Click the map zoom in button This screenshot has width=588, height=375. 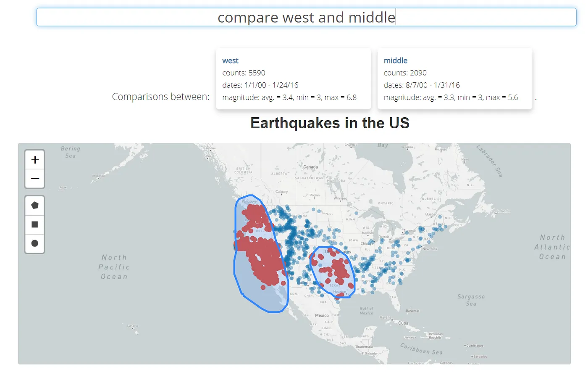coord(35,160)
